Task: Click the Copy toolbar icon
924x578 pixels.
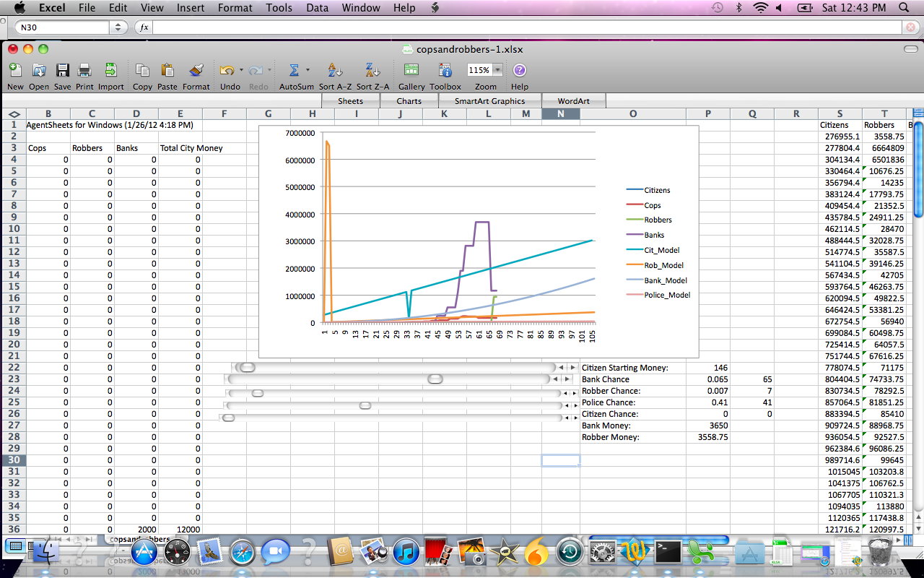Action: [142, 70]
